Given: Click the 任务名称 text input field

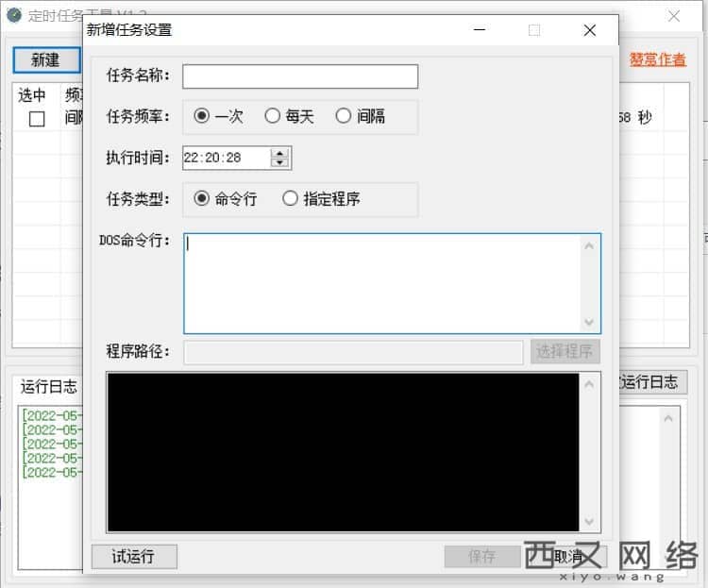Looking at the screenshot, I should point(299,76).
